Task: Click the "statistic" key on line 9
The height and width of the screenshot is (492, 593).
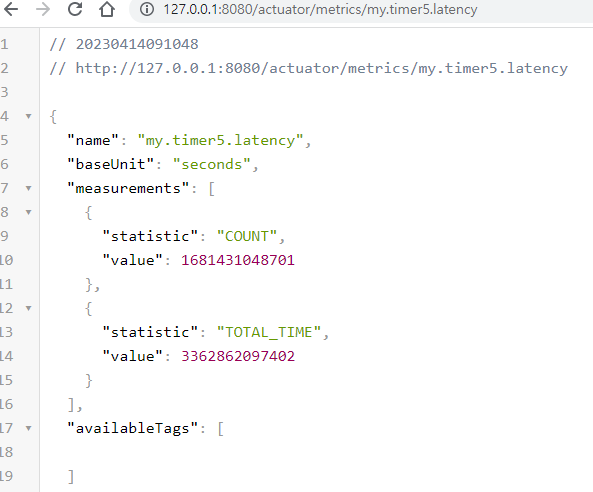Action: click(150, 236)
